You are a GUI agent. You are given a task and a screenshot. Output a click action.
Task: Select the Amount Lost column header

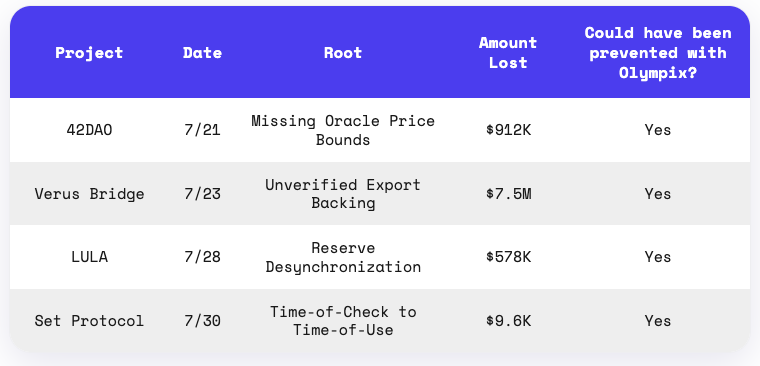pyautogui.click(x=508, y=52)
